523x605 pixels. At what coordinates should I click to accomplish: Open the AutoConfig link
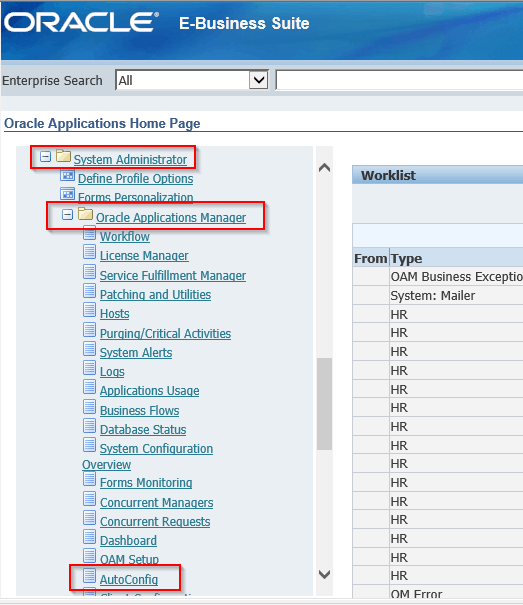pos(129,580)
